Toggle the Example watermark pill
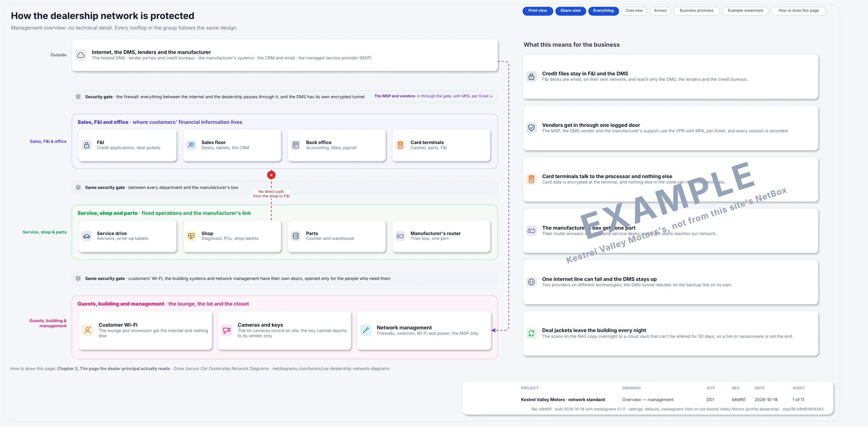868x427 pixels. 745,11
